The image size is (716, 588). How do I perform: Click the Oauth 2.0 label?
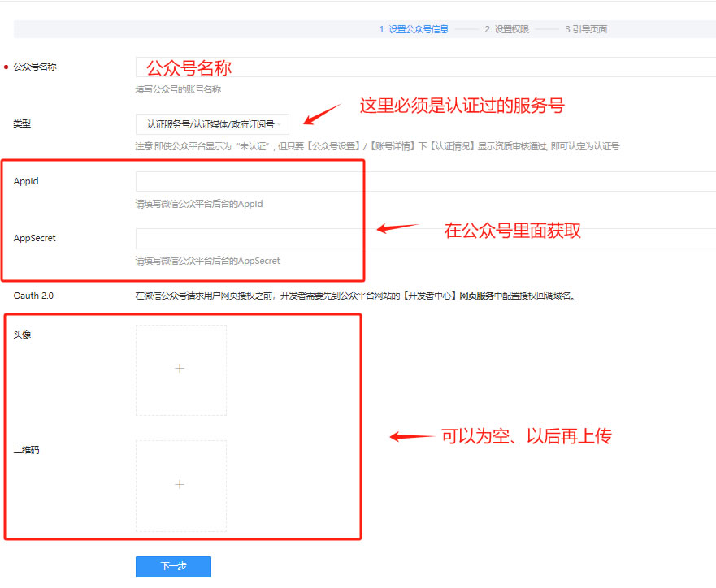click(33, 296)
